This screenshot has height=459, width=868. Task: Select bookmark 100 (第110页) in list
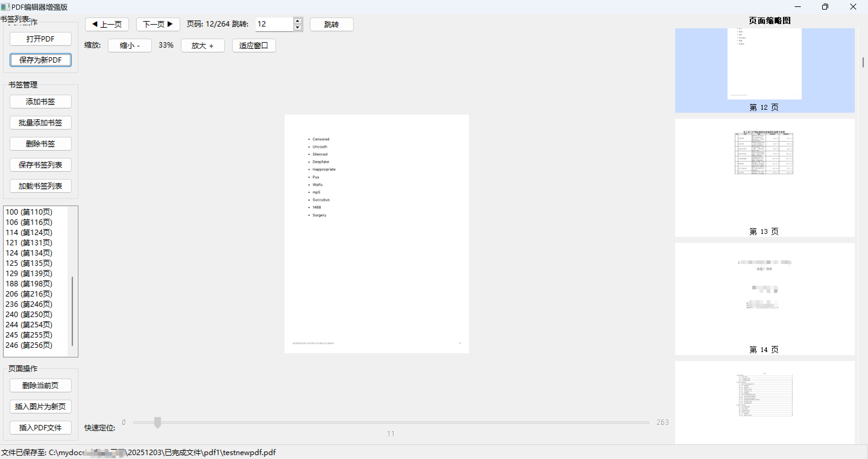tap(29, 212)
